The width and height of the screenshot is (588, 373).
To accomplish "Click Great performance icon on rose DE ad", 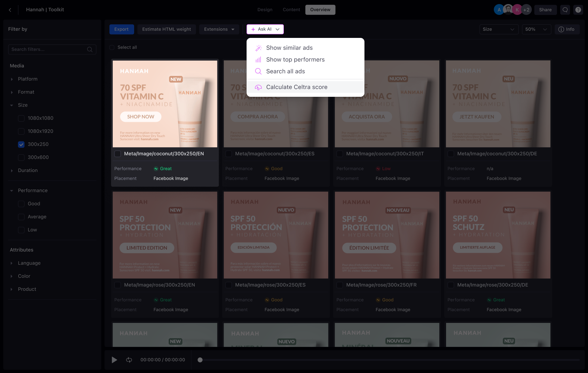I will point(489,300).
